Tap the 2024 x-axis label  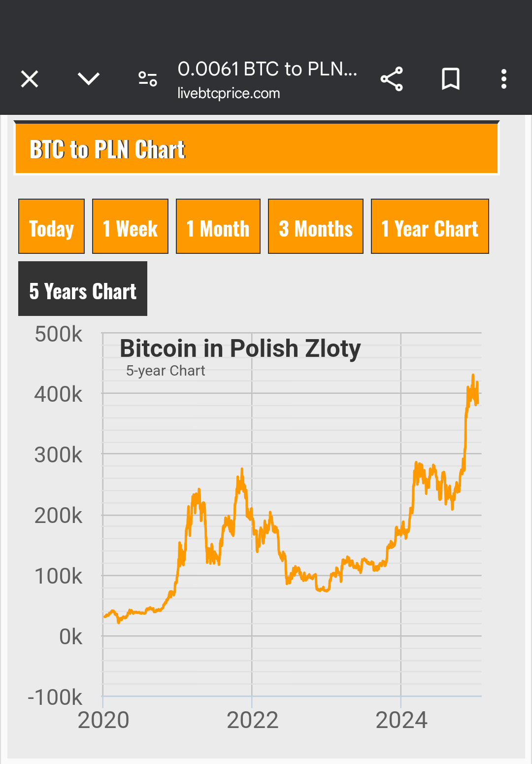pos(401,720)
